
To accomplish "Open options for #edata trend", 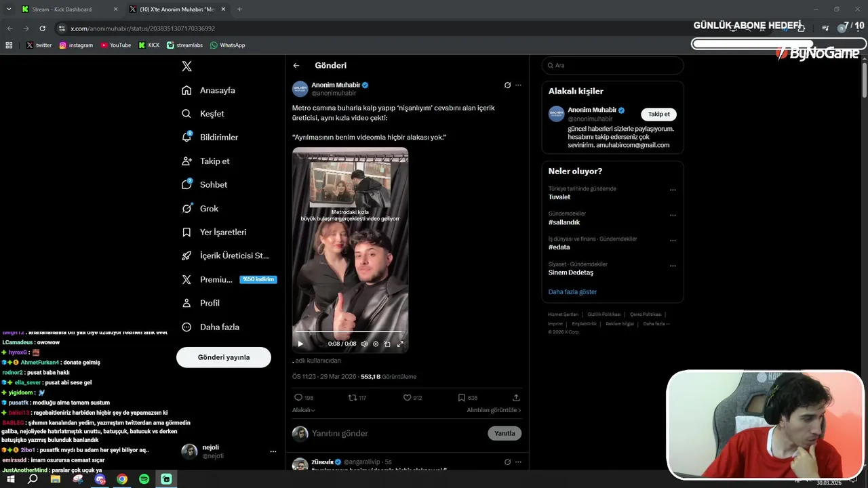I will 673,241.
